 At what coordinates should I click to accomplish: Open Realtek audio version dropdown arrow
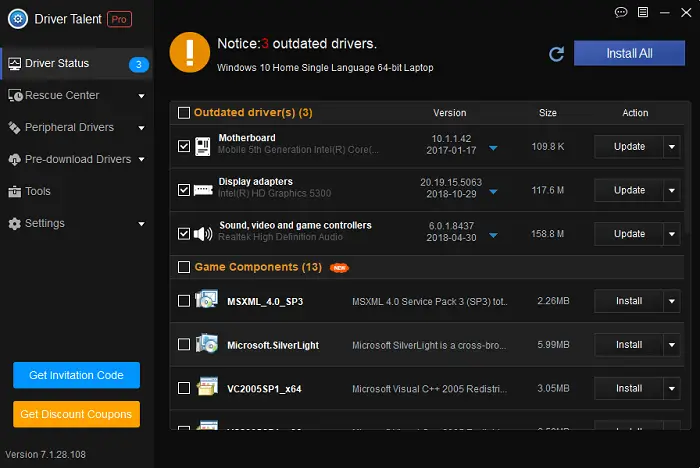click(493, 235)
